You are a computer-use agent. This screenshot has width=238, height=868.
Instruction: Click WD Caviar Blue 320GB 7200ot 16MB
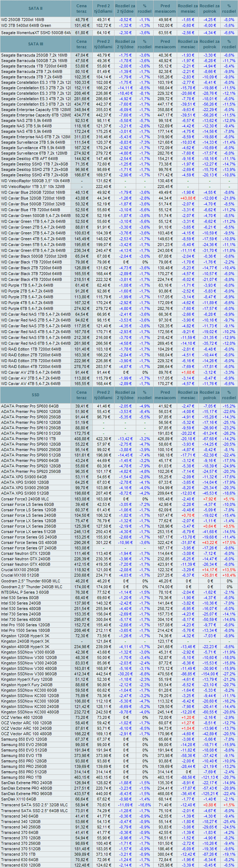tap(33, 198)
